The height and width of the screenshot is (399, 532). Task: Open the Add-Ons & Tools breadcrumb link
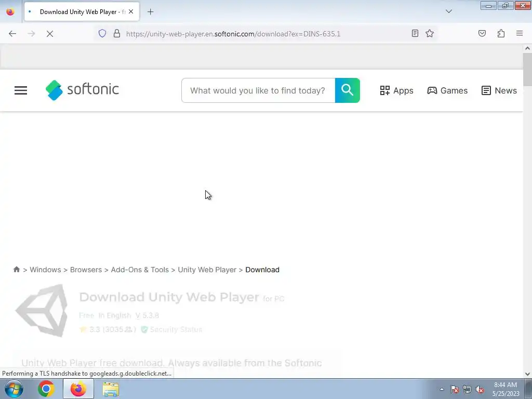[x=140, y=270]
